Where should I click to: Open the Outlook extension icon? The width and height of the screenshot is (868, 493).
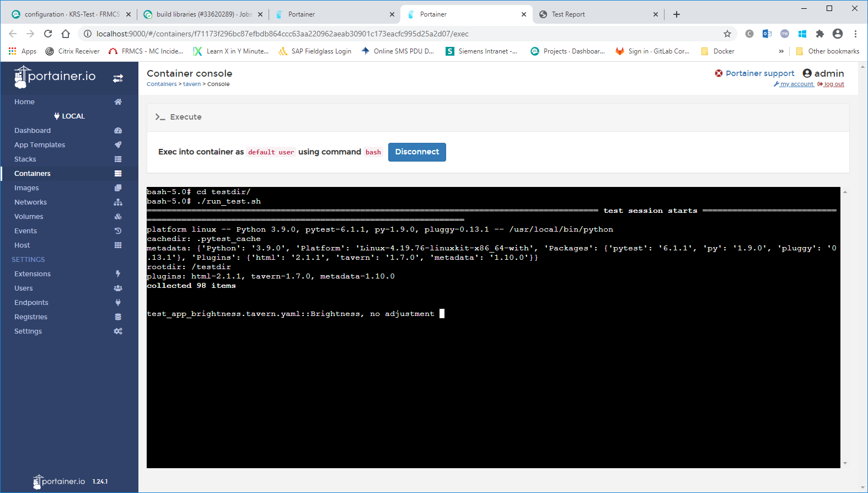click(x=767, y=34)
